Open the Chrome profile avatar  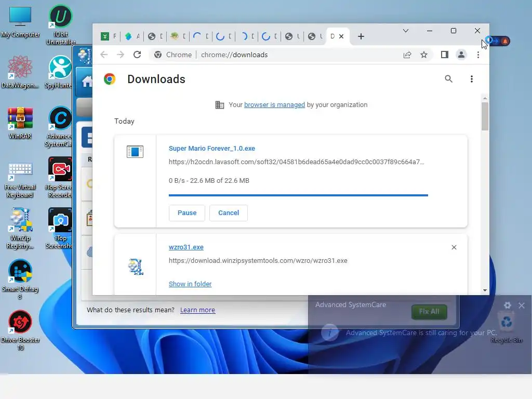click(x=461, y=55)
